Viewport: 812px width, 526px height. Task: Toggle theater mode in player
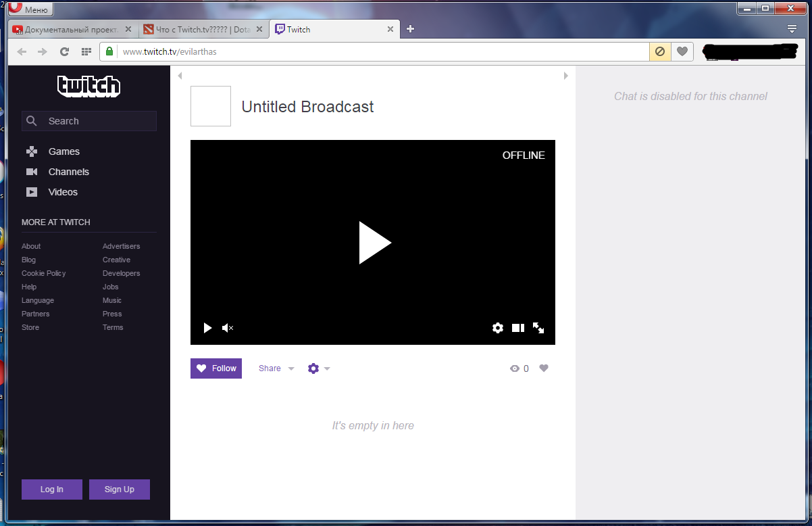point(518,328)
